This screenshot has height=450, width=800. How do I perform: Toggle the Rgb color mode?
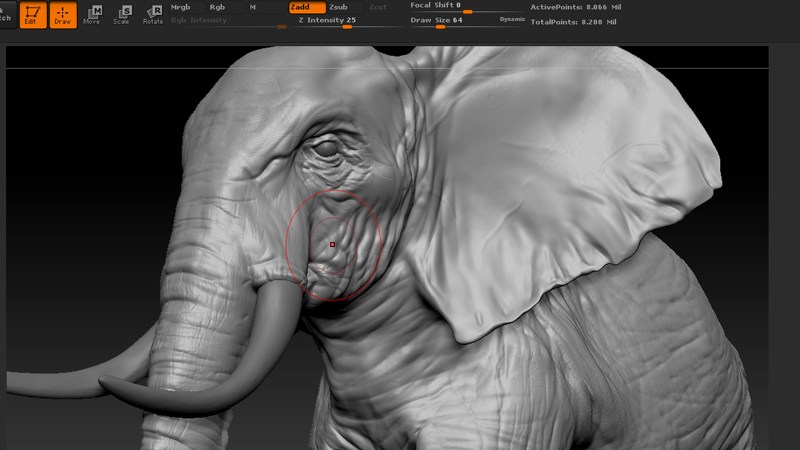click(x=217, y=7)
